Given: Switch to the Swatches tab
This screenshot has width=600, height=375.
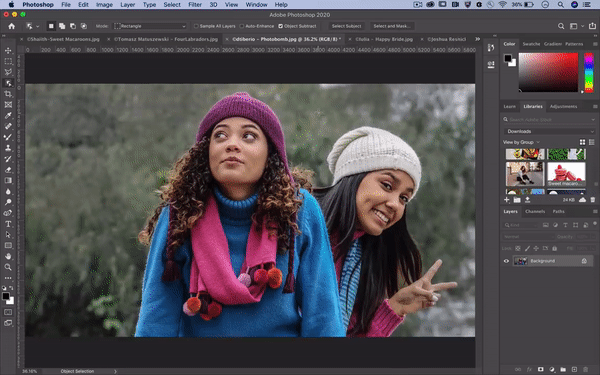Looking at the screenshot, I should tap(531, 44).
